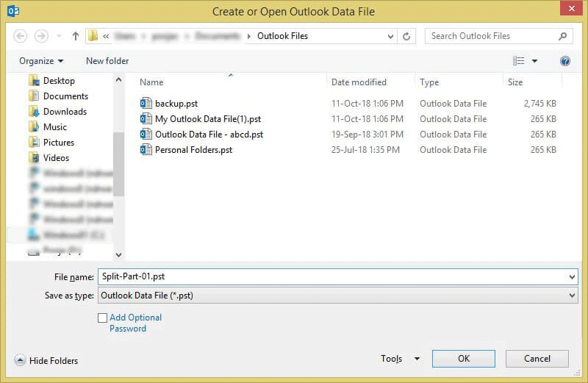Select Desktop in the navigation pane

pyautogui.click(x=59, y=81)
